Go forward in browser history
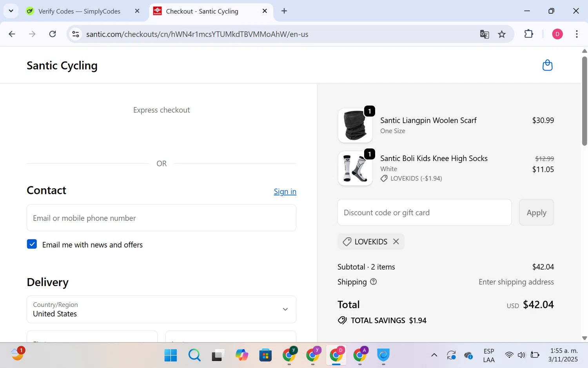Image resolution: width=588 pixels, height=368 pixels. point(32,34)
